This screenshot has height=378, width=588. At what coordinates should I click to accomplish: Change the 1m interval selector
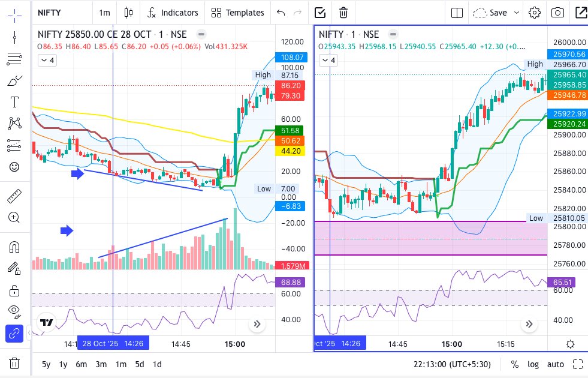[105, 13]
